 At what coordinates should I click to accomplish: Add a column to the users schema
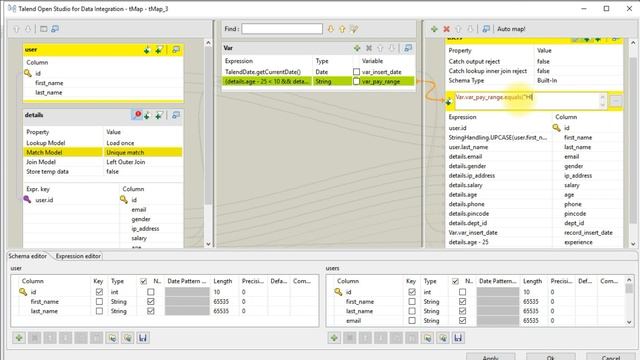pos(334,338)
